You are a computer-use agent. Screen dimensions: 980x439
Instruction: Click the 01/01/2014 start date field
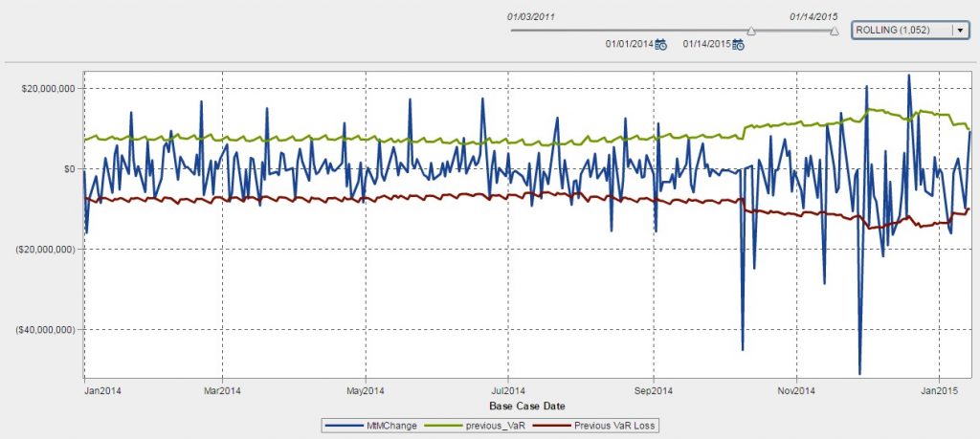click(x=630, y=44)
